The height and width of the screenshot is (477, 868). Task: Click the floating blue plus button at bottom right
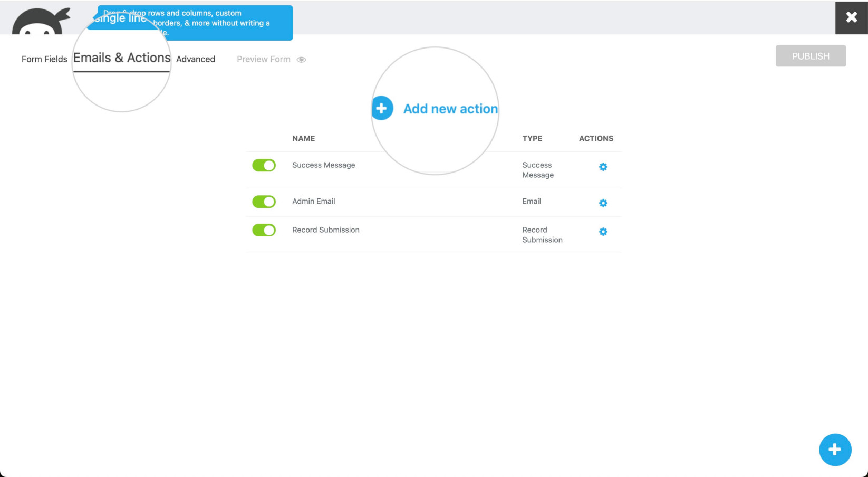click(835, 450)
